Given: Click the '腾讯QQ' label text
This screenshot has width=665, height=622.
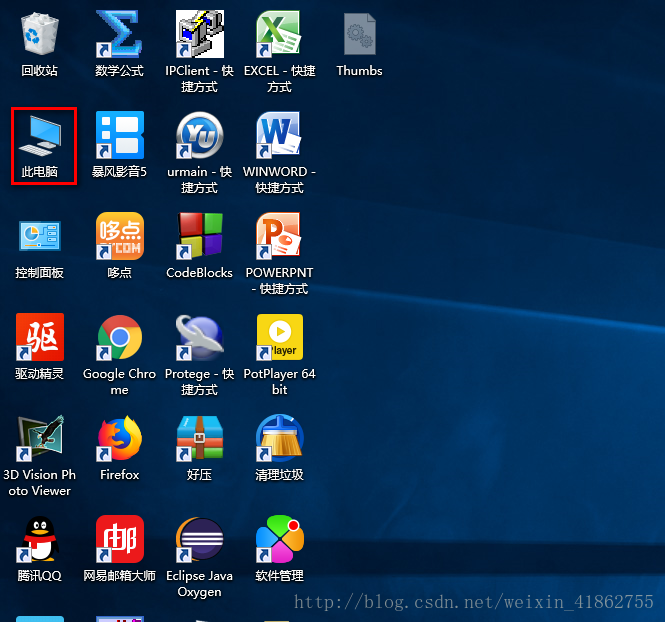Looking at the screenshot, I should pyautogui.click(x=39, y=576).
